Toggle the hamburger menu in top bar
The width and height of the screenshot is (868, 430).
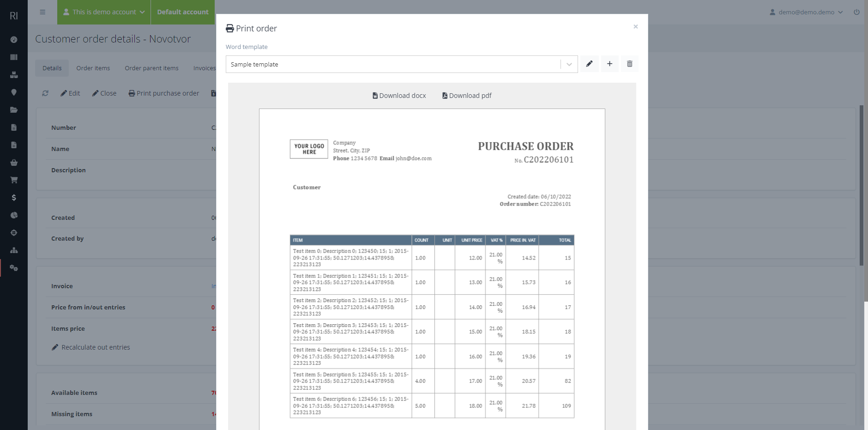click(42, 12)
